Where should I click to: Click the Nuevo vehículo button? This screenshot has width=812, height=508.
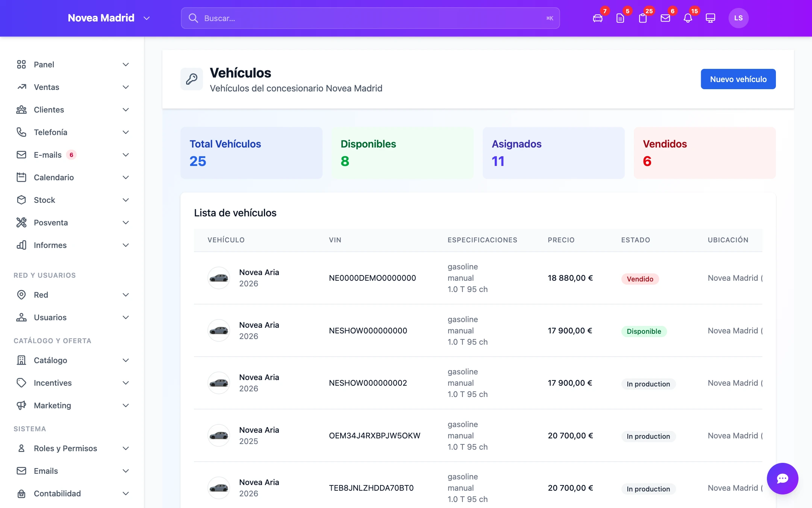tap(738, 79)
